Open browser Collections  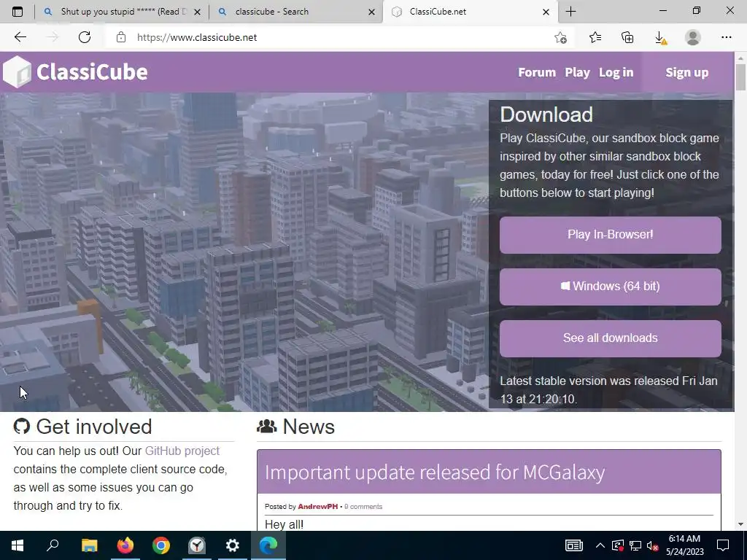627,37
